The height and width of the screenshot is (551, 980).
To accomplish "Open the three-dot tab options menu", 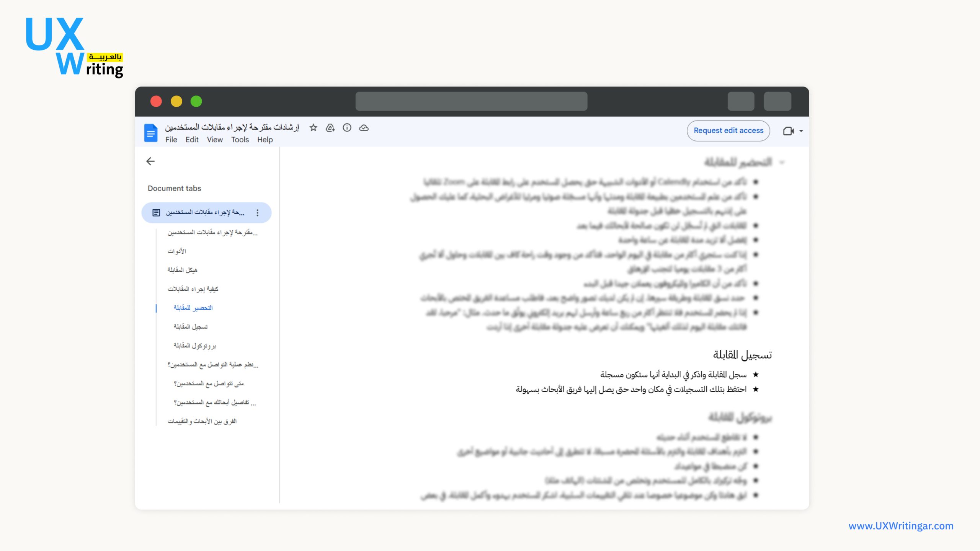I will (x=257, y=213).
